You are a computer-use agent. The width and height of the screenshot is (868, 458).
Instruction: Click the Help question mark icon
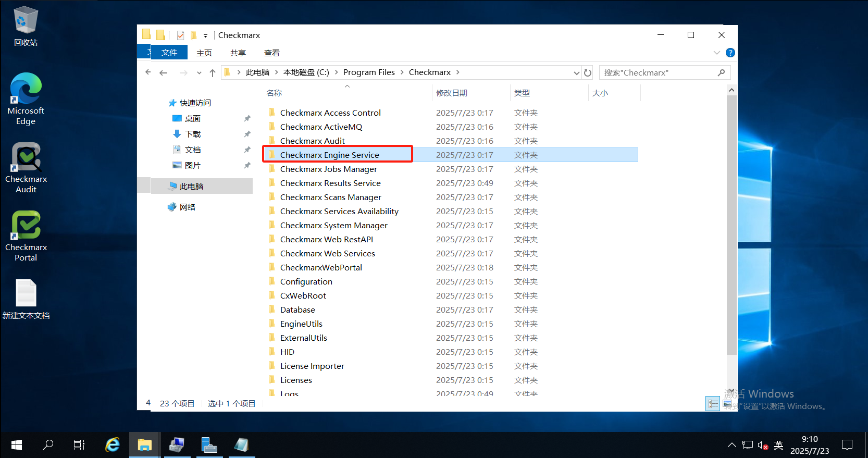pos(730,53)
